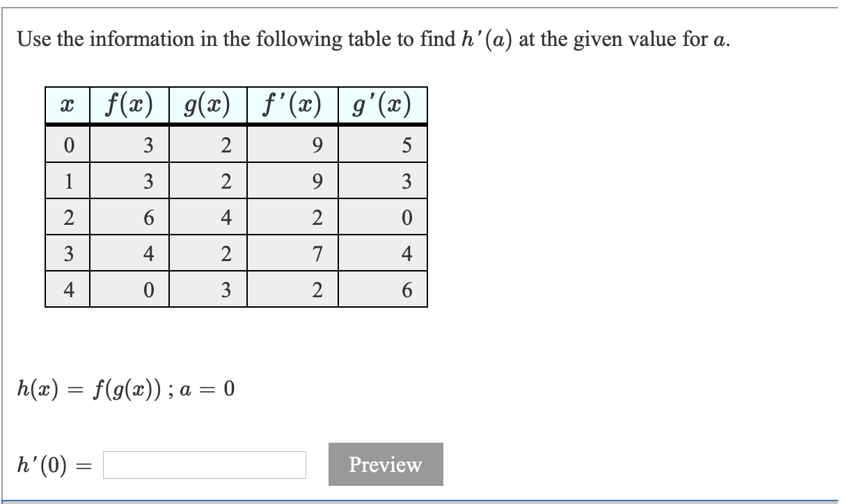This screenshot has width=845, height=504.
Task: Click the f'(3) value 7 in the table
Action: pos(317,252)
